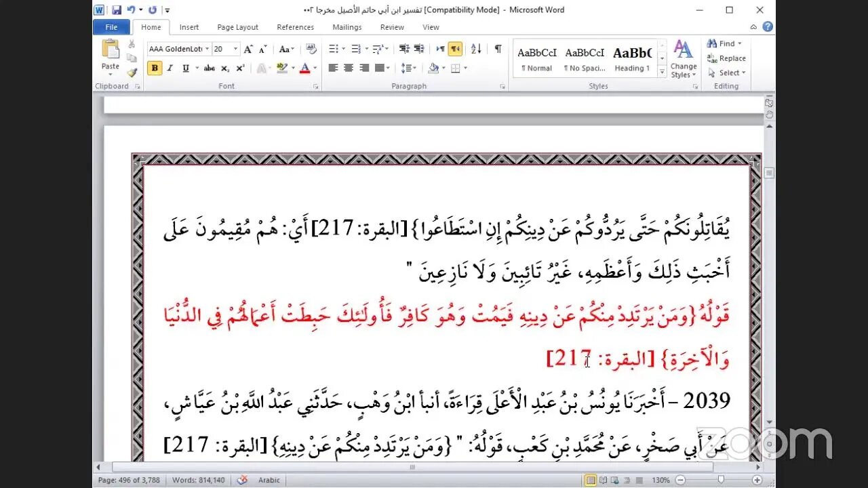868x488 pixels.
Task: Open the Change Case dropdown
Action: (286, 49)
